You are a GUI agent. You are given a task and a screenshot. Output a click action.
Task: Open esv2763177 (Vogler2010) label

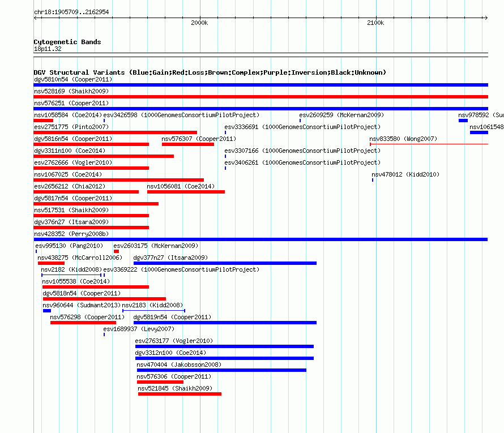pos(174,341)
